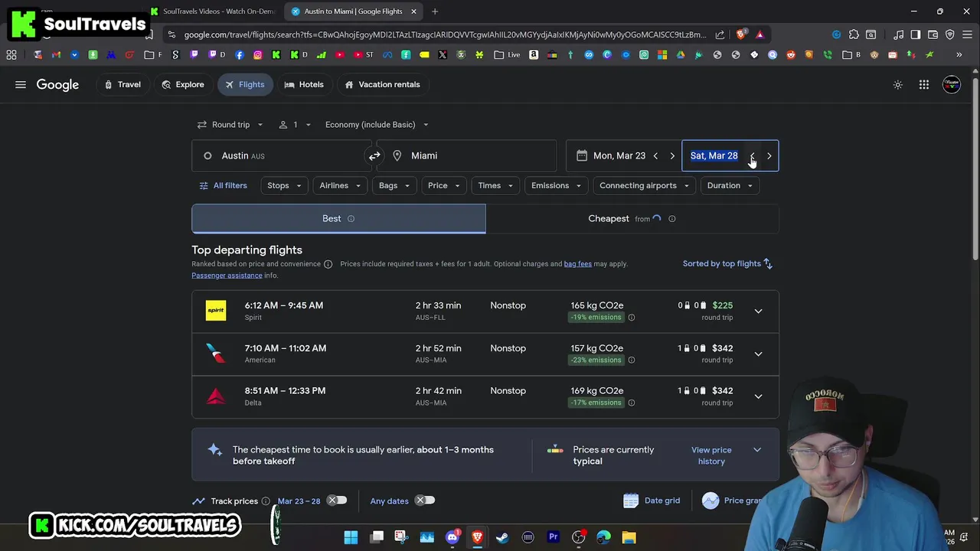980x551 pixels.
Task: Swap origin and destination airports
Action: coord(374,156)
